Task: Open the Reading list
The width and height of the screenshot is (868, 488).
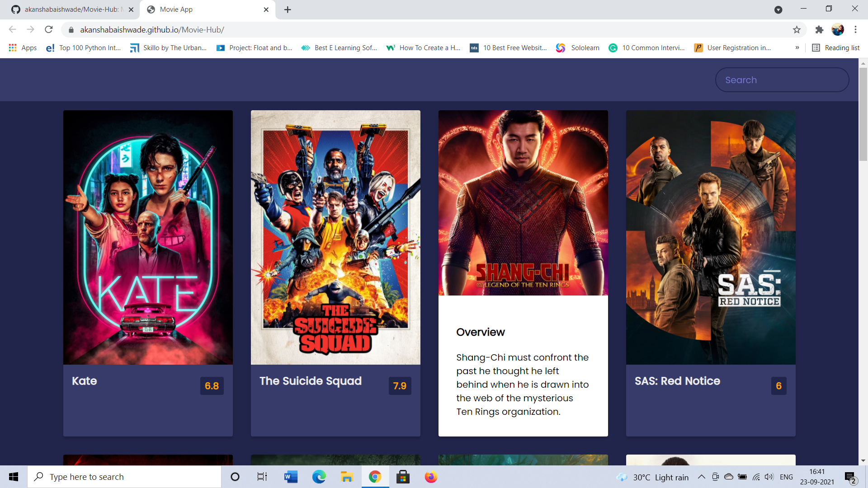Action: click(x=835, y=48)
